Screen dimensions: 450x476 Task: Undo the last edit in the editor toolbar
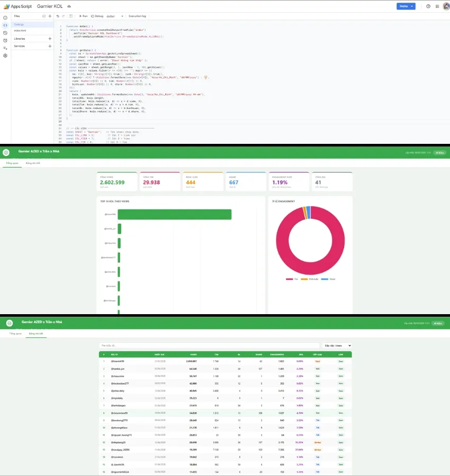[58, 16]
